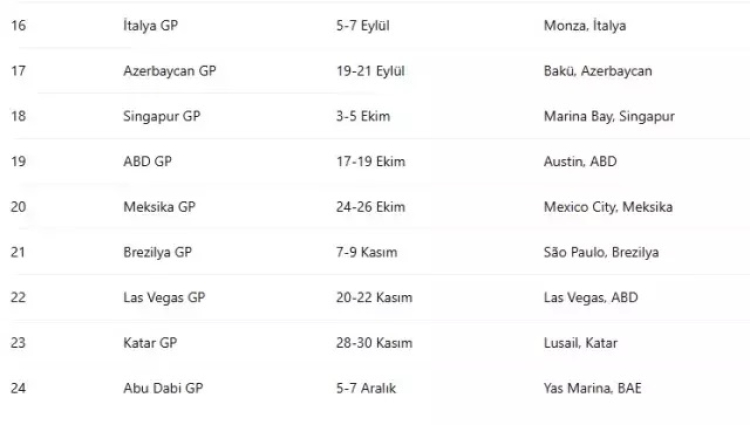Viewport: 750px width, 425px height.
Task: Click the Azerbaycan GP row title
Action: pos(169,71)
